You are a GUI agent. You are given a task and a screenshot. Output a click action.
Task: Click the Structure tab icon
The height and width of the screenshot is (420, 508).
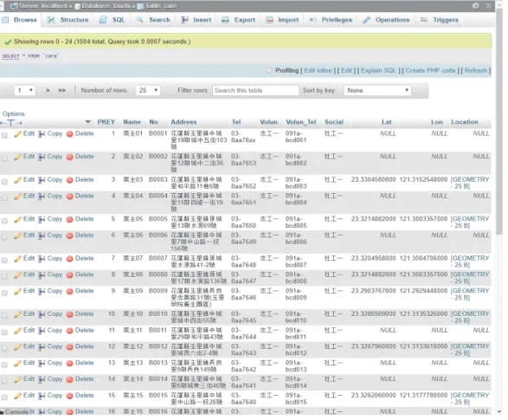click(51, 20)
